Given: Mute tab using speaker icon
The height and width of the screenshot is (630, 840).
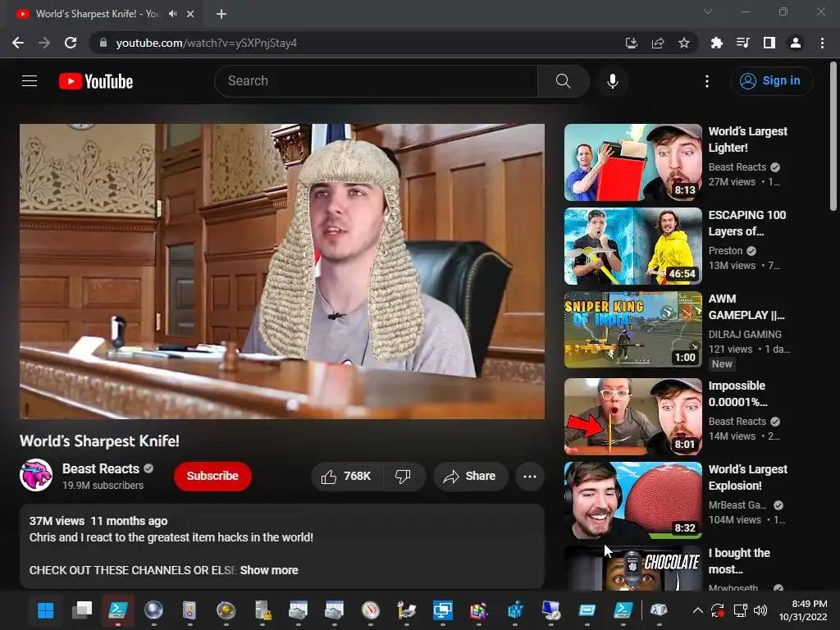Looking at the screenshot, I should coord(172,14).
